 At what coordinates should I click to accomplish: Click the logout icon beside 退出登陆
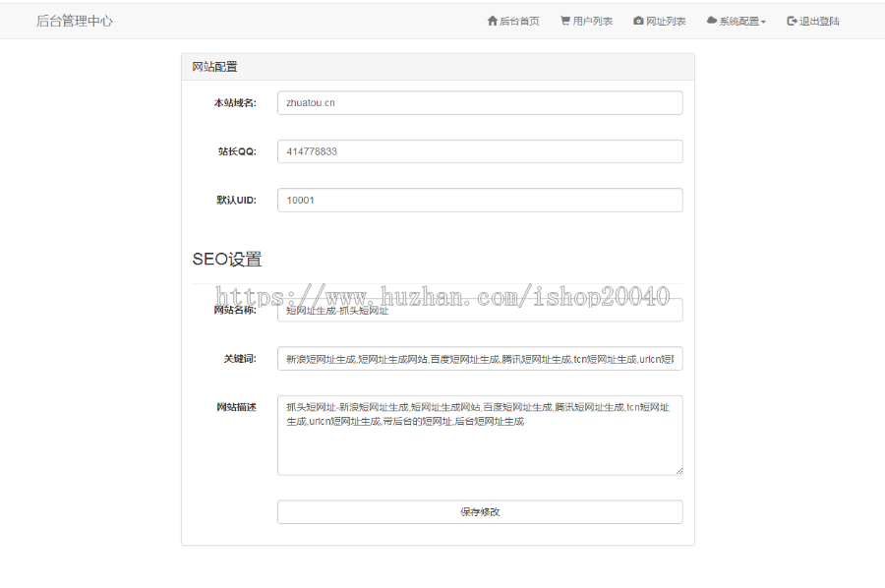[x=791, y=20]
